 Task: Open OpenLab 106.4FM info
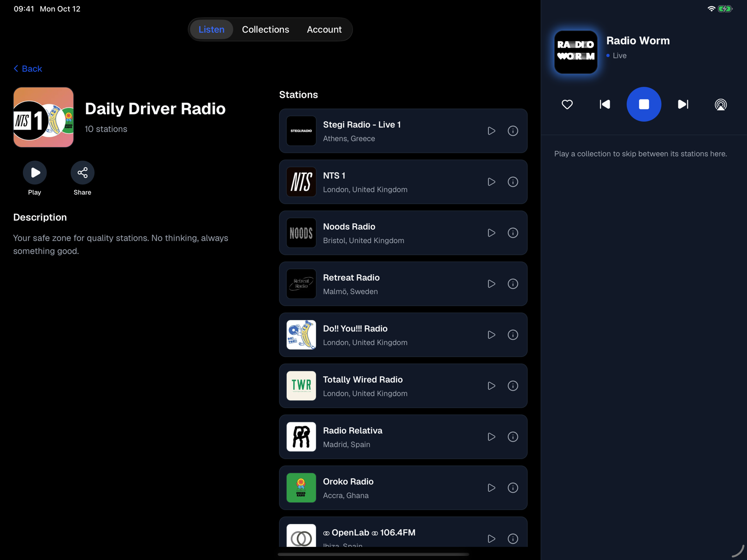tap(513, 539)
